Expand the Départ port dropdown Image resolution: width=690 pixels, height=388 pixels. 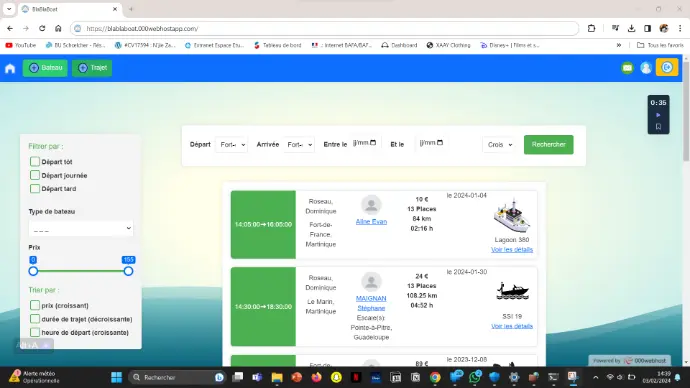pos(232,144)
